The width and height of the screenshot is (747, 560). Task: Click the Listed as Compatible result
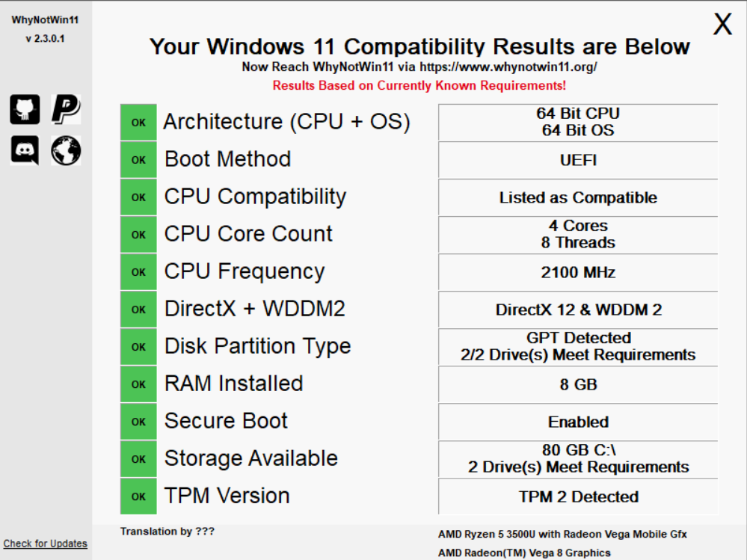click(578, 197)
